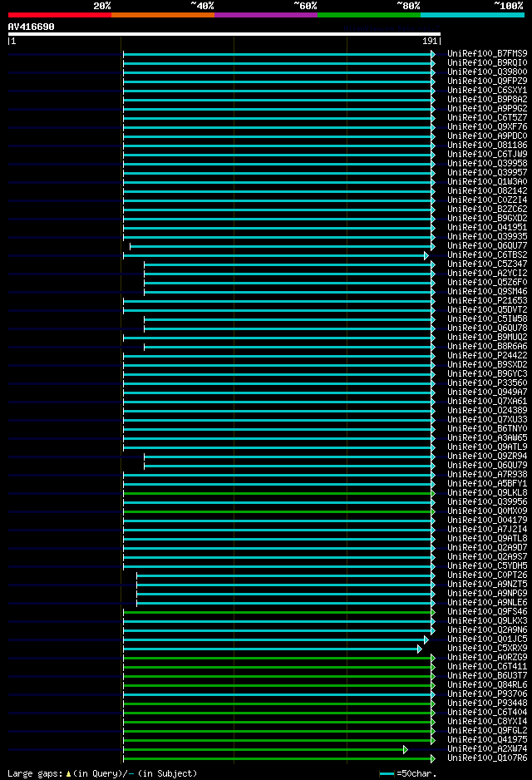Click the alignment bar for UniRef100_C5XRX9
The height and width of the screenshot is (780, 532).
273,649
